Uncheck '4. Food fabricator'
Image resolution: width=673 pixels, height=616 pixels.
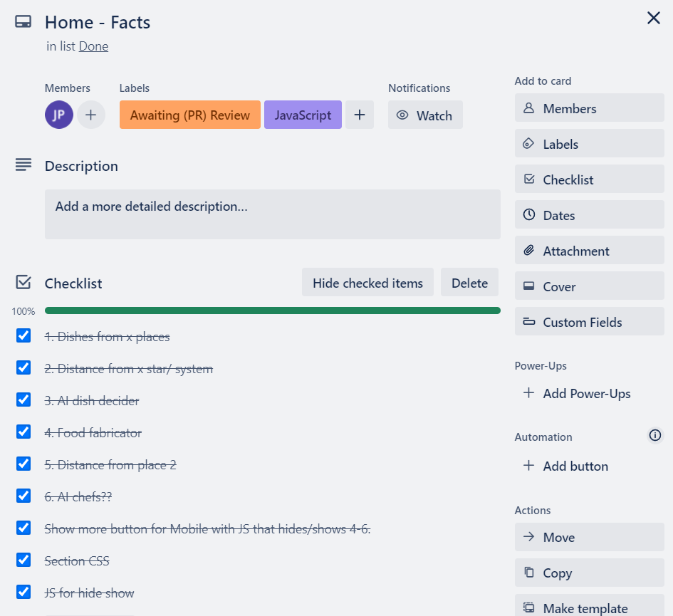(x=24, y=432)
